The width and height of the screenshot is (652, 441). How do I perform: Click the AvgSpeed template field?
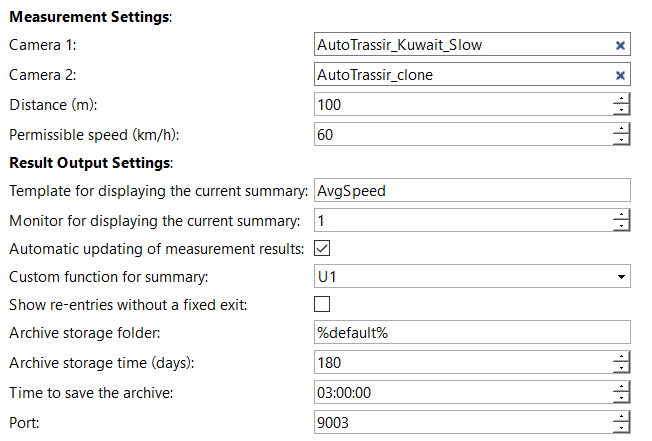pyautogui.click(x=472, y=190)
